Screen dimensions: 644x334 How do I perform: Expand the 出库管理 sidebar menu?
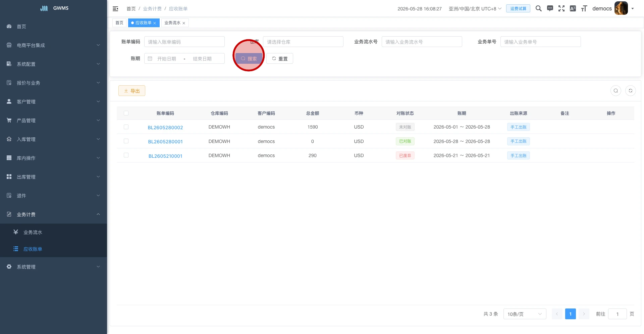[x=54, y=177]
